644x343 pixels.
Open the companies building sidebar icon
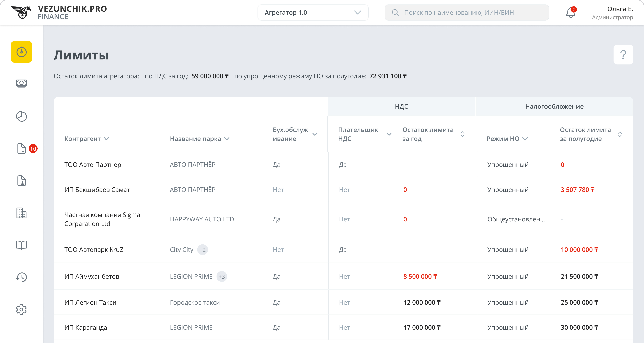(21, 213)
